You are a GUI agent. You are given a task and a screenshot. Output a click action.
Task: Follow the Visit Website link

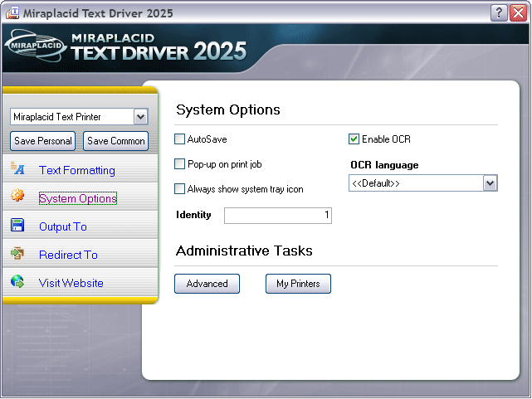71,283
